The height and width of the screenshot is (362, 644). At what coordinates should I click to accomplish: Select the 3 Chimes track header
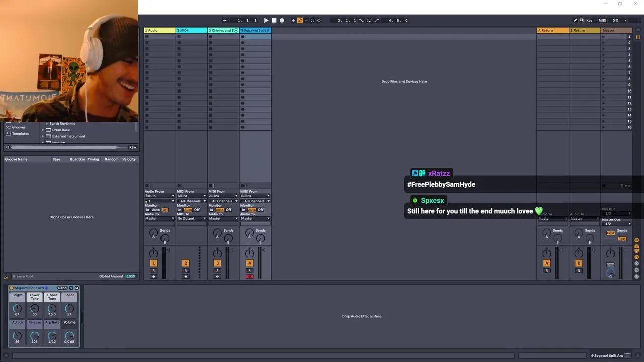(x=223, y=30)
